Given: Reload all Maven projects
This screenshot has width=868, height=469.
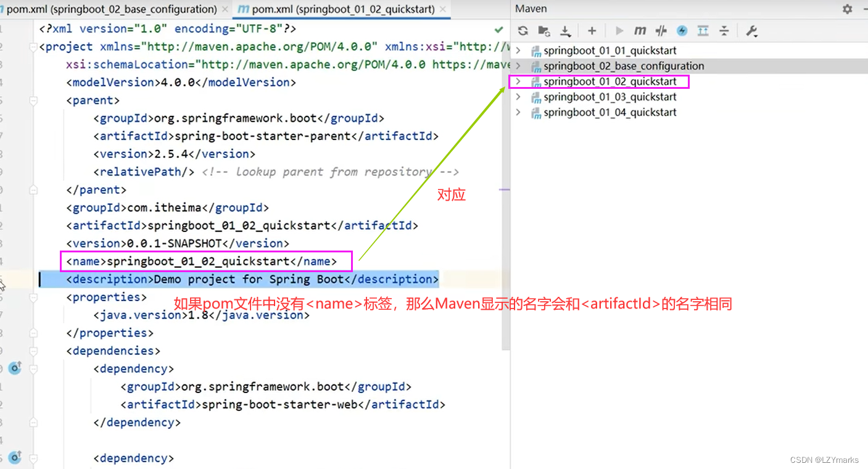Looking at the screenshot, I should coord(523,31).
